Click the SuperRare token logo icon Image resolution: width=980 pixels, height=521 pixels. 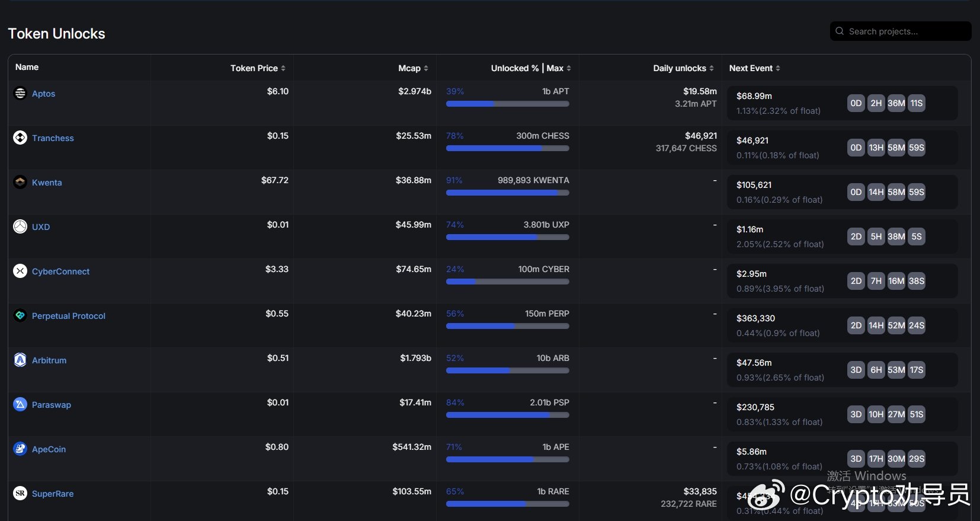click(20, 493)
